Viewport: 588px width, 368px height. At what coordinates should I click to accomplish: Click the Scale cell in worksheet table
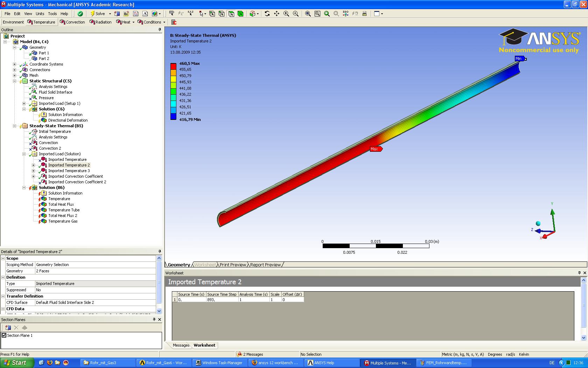(x=275, y=300)
